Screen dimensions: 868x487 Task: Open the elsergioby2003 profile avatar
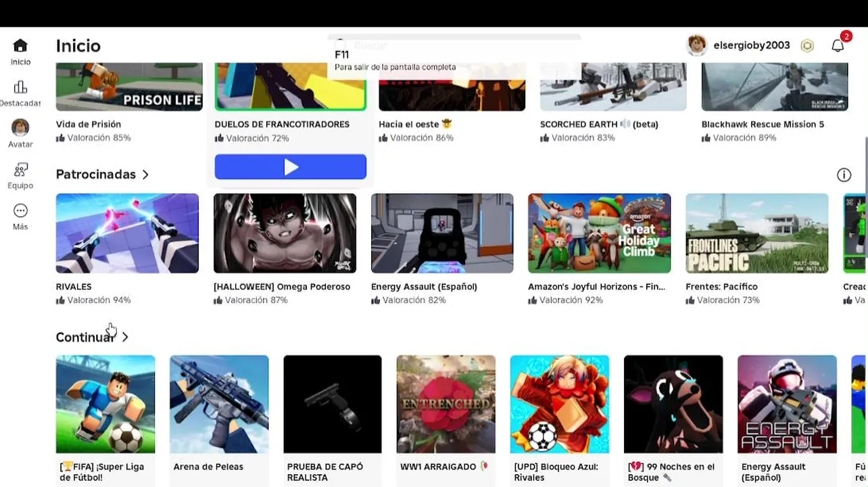(697, 45)
